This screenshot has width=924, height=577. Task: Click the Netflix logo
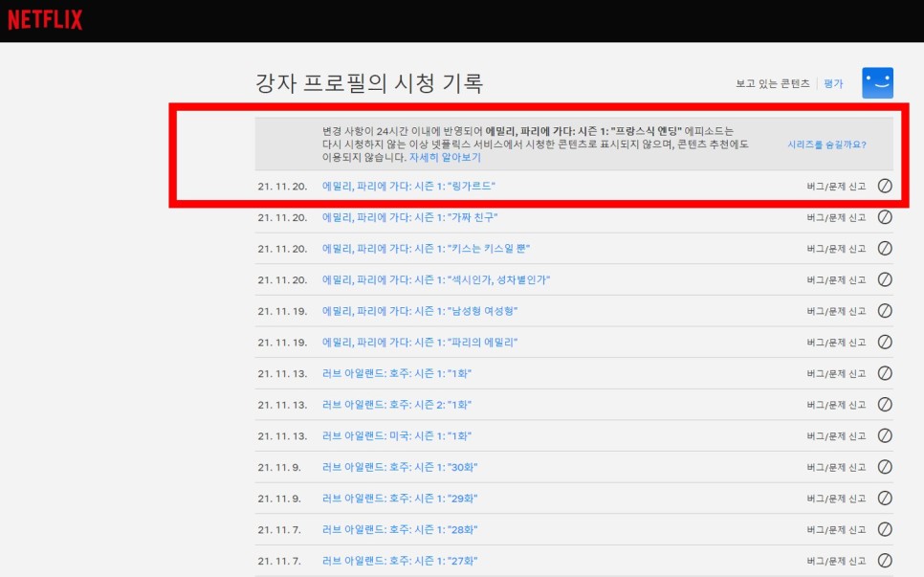pos(45,19)
